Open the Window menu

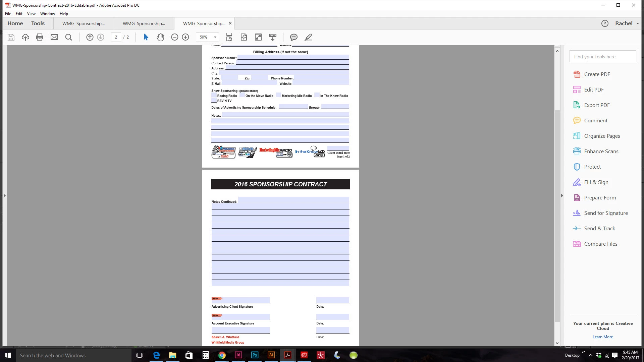47,14
